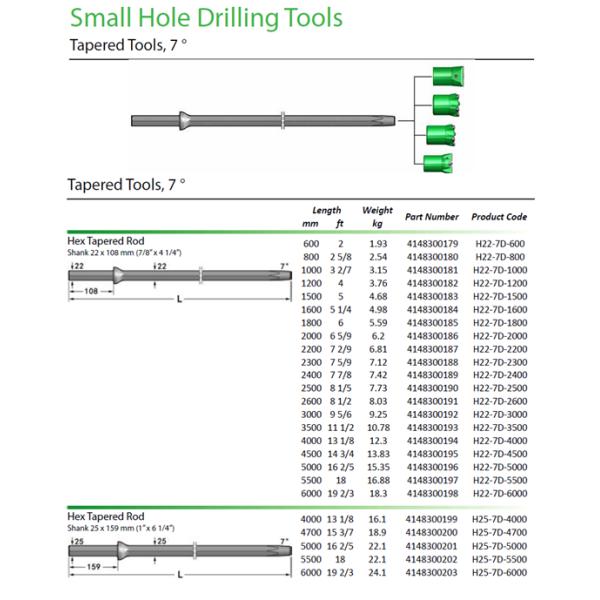Click the 'Shank 22 x 108 mm' description text
The width and height of the screenshot is (600, 600).
point(124,253)
